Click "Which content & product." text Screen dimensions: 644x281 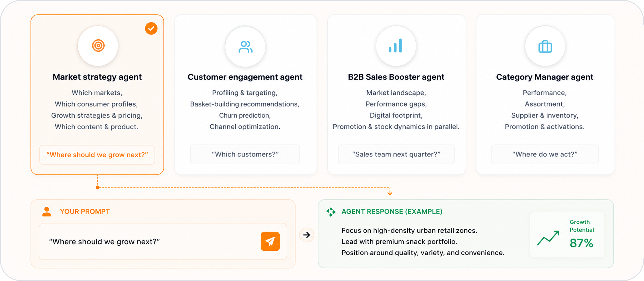[x=96, y=127]
